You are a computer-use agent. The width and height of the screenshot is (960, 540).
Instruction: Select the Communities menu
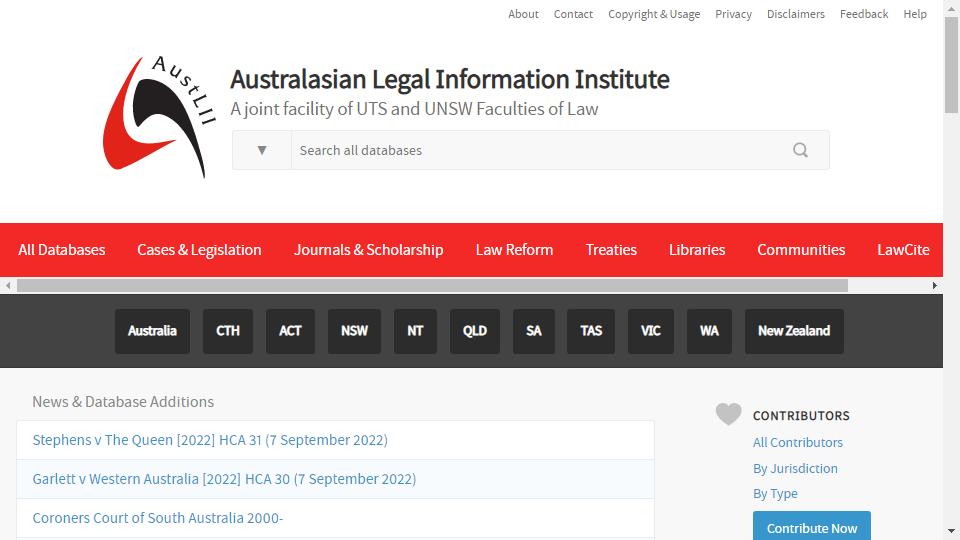[x=801, y=250]
